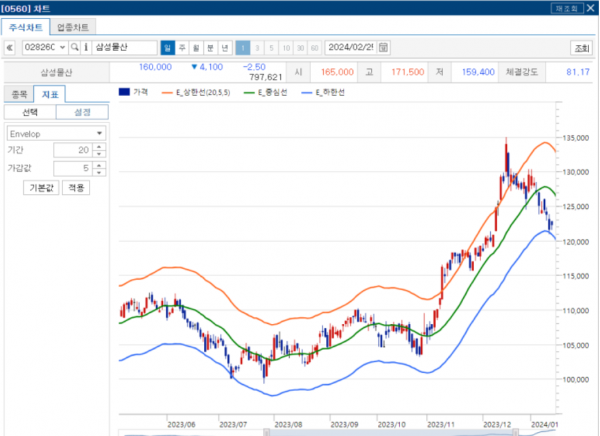Click the 체결강도 value 81.17
The image size is (600, 436).
tap(578, 72)
